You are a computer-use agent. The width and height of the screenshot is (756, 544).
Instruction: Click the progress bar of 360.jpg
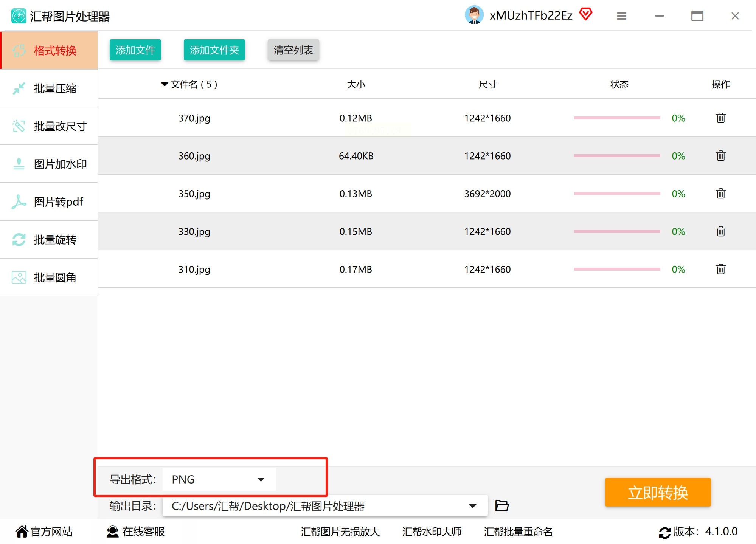pyautogui.click(x=617, y=156)
